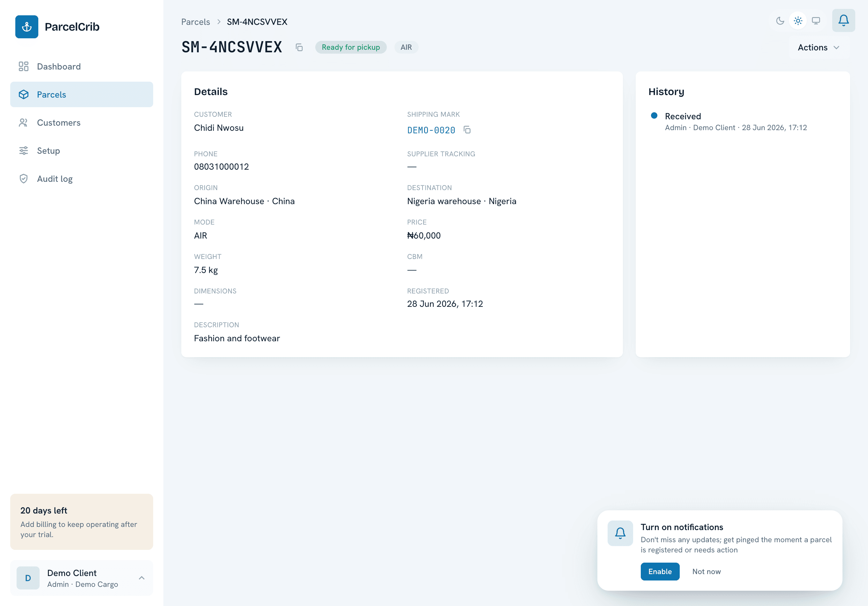This screenshot has width=868, height=606.
Task: Click History panel heading
Action: (666, 92)
